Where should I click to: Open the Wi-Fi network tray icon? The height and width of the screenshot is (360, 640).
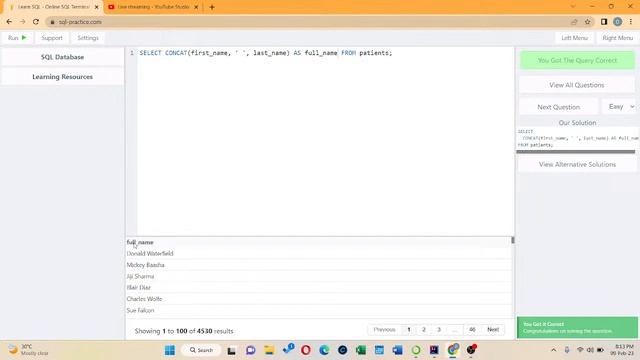pos(580,350)
